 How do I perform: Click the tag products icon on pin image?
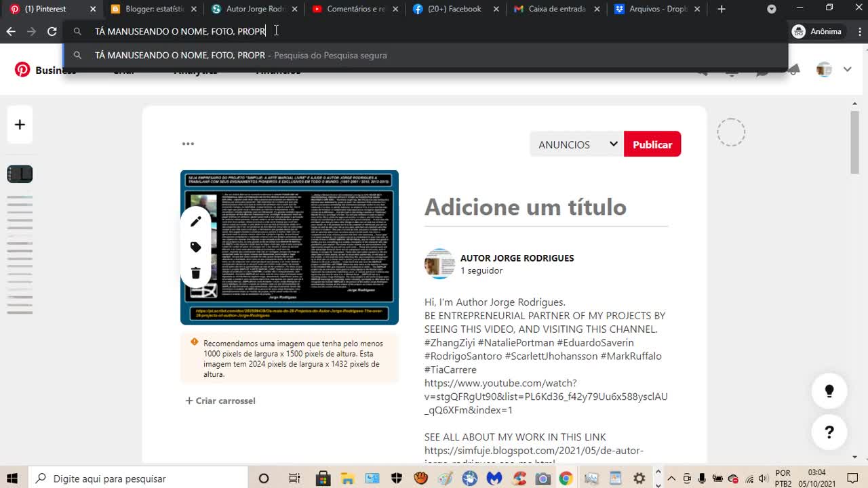pyautogui.click(x=196, y=247)
